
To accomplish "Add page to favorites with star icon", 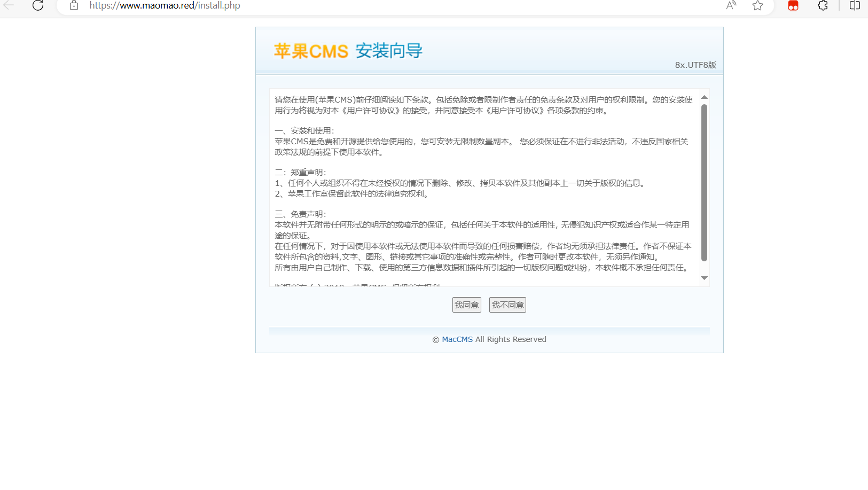I will (757, 5).
